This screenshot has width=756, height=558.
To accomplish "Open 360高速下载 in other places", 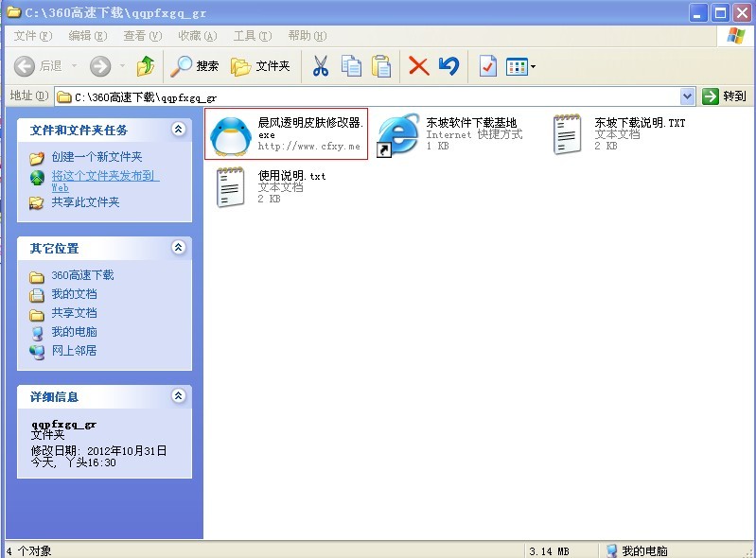I will (x=82, y=275).
